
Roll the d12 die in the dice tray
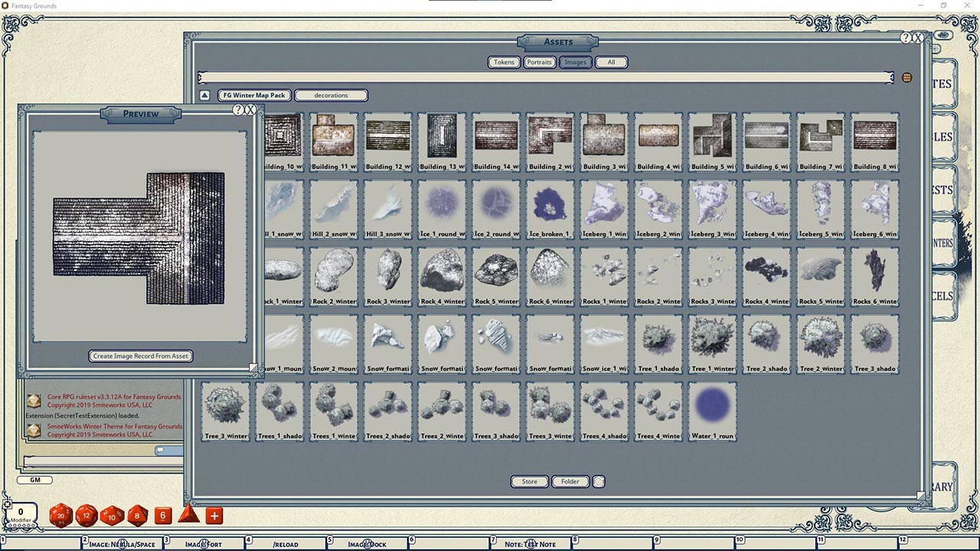pos(87,516)
